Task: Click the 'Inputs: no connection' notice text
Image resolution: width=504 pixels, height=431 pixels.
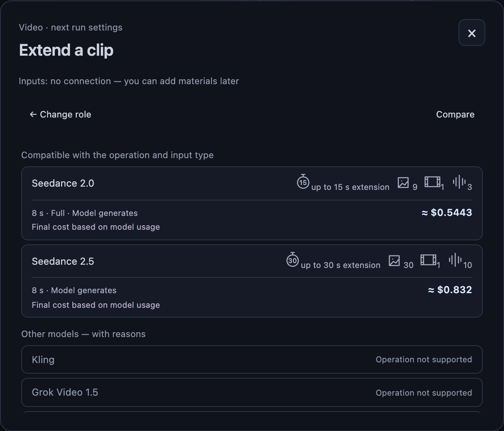Action: tap(129, 81)
